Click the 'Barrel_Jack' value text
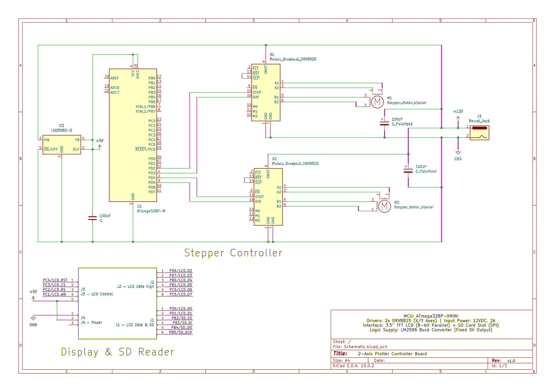 [479, 121]
